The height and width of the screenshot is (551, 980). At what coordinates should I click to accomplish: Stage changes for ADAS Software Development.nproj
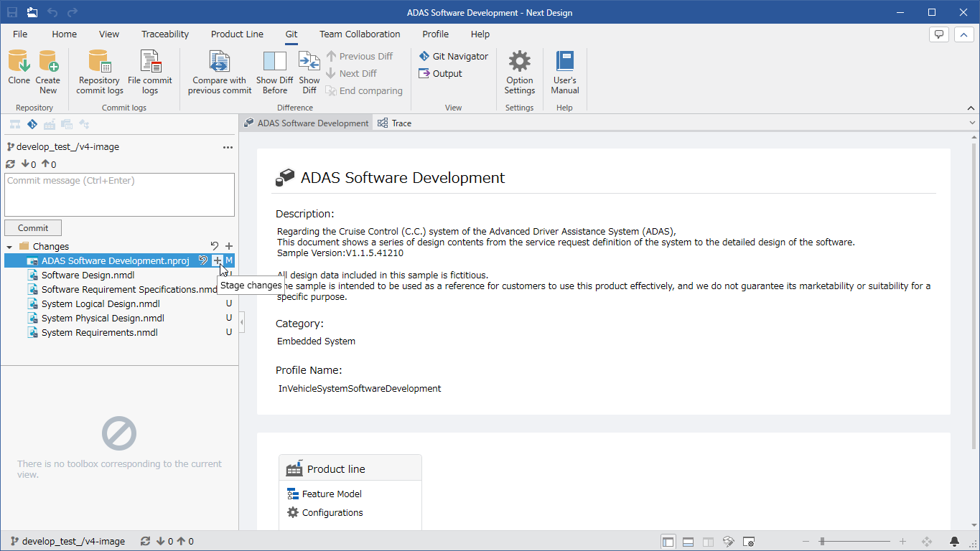click(x=217, y=260)
